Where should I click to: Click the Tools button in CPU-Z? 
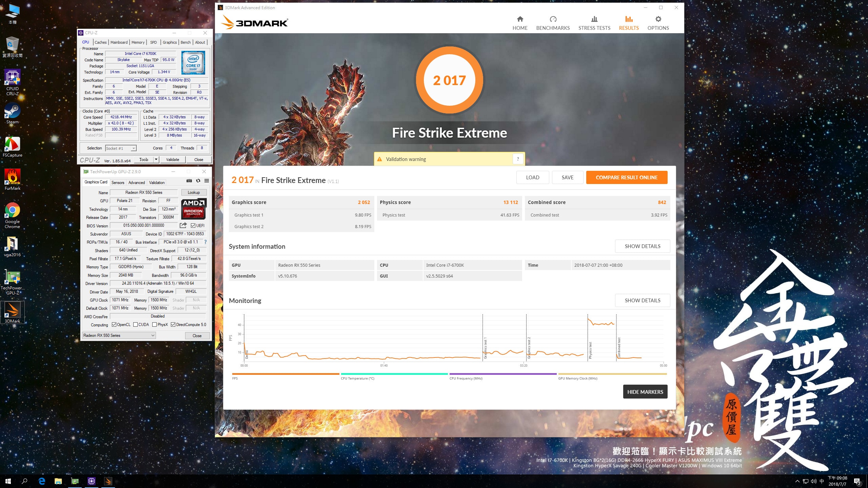(144, 160)
